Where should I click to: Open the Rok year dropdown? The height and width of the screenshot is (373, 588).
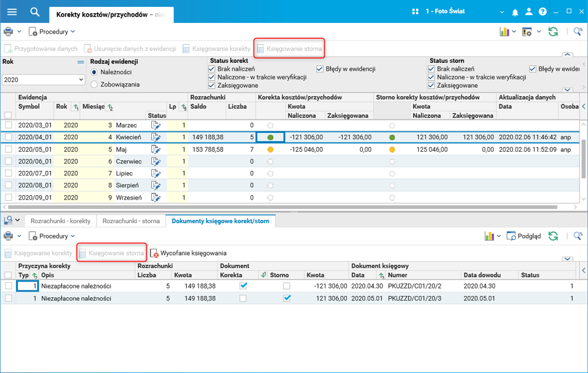[81, 80]
